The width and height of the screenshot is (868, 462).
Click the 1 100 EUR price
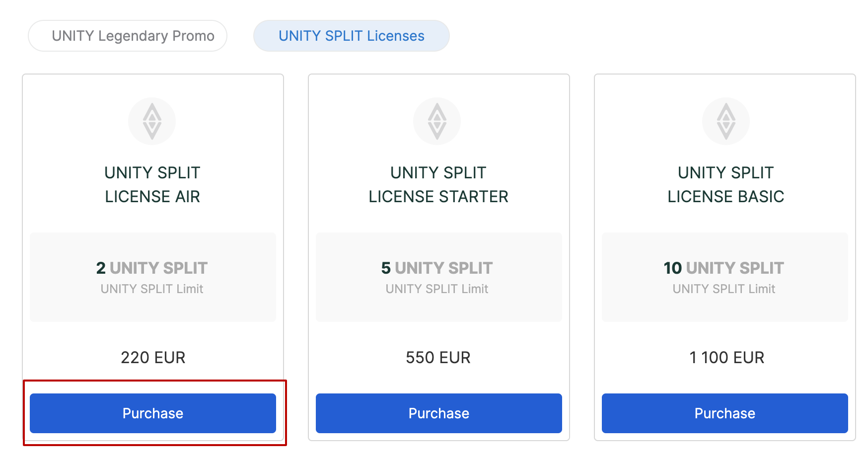pos(726,357)
